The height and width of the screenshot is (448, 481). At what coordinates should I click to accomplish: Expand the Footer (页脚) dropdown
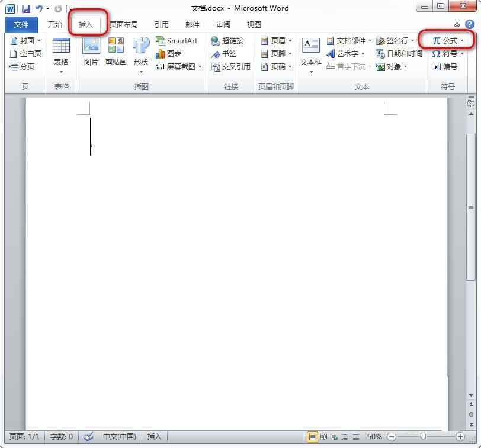tap(290, 54)
